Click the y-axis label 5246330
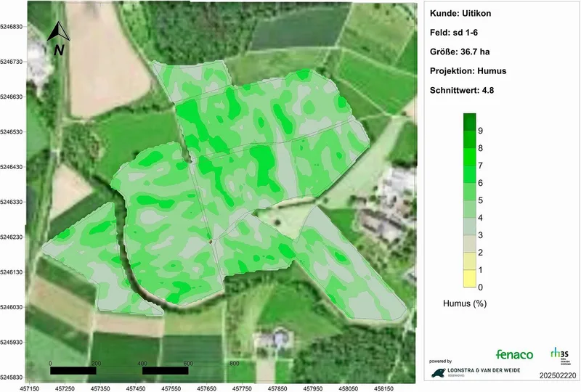The width and height of the screenshot is (581, 392). tap(11, 202)
